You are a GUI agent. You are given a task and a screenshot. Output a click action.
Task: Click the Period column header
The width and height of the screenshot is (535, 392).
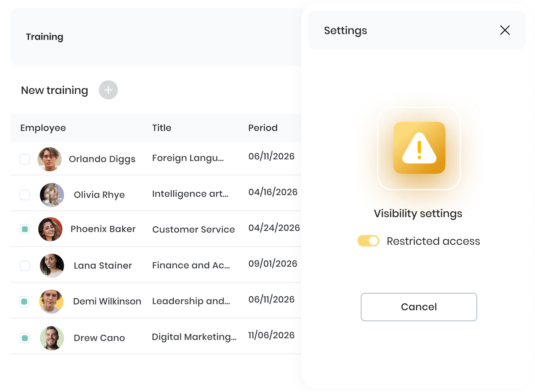click(263, 128)
